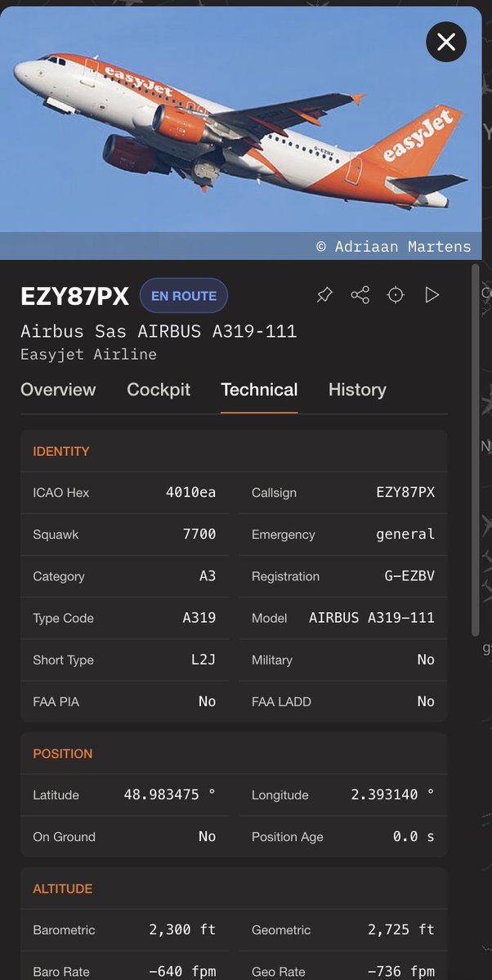Click the ALTITUDE section header

62,888
